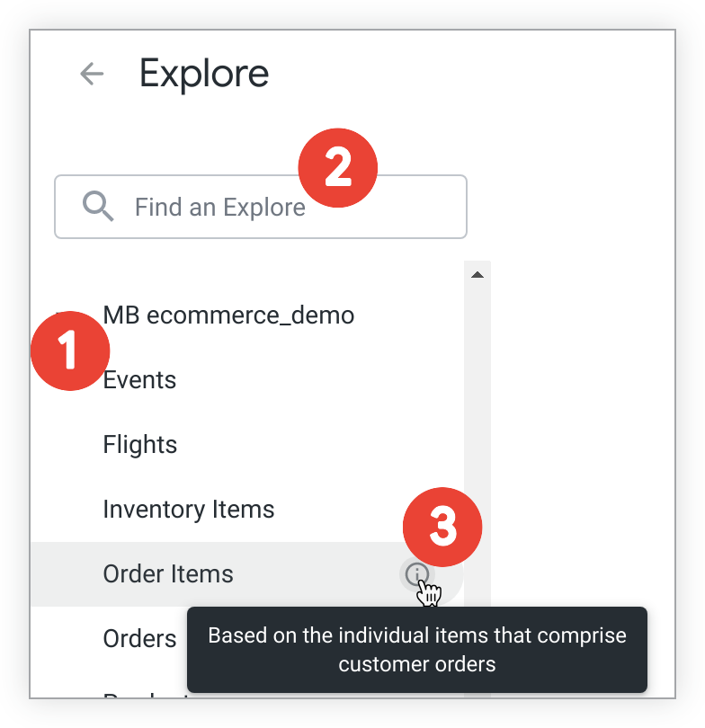Open the Events Explore
The height and width of the screenshot is (728, 705).
pyautogui.click(x=139, y=380)
